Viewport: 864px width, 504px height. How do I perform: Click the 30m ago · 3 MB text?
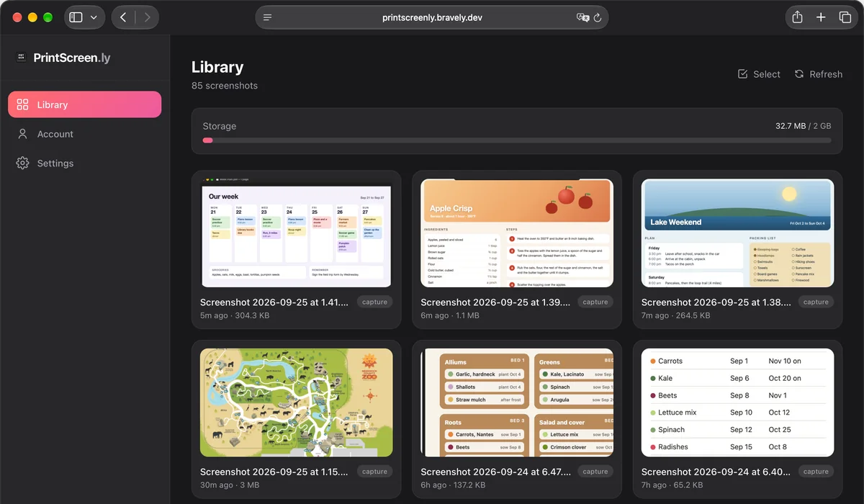pos(230,485)
